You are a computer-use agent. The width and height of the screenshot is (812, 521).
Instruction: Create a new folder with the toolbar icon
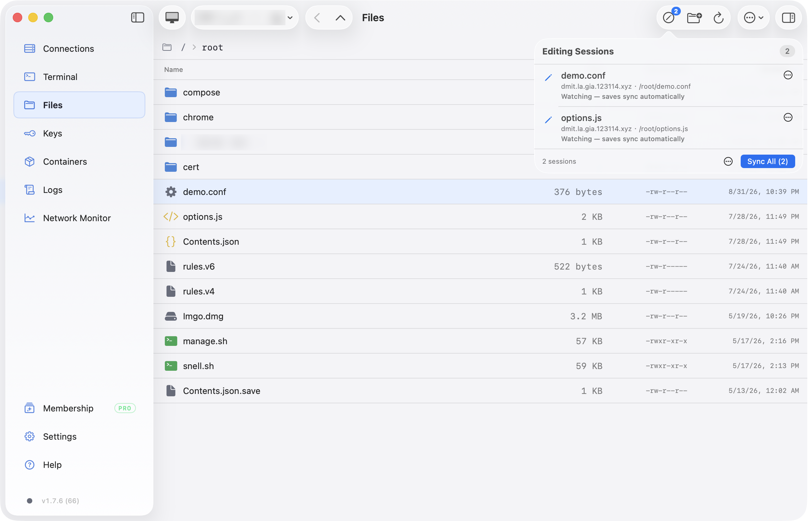[694, 17]
